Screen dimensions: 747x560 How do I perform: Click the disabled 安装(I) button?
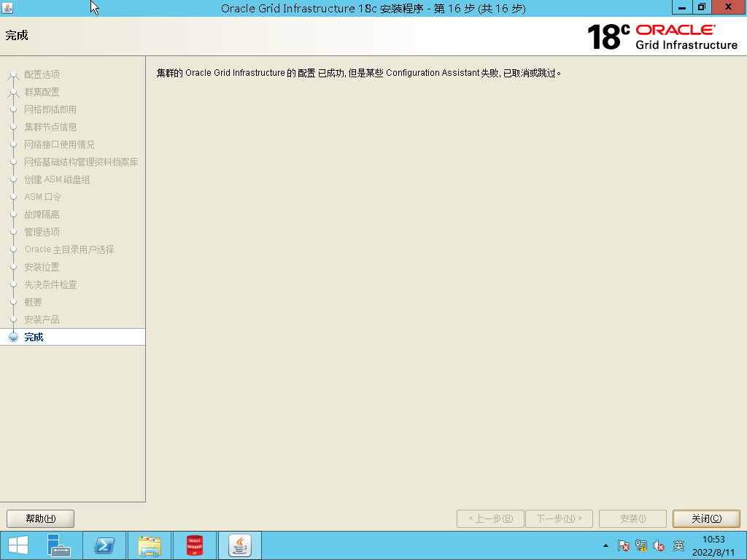click(632, 518)
